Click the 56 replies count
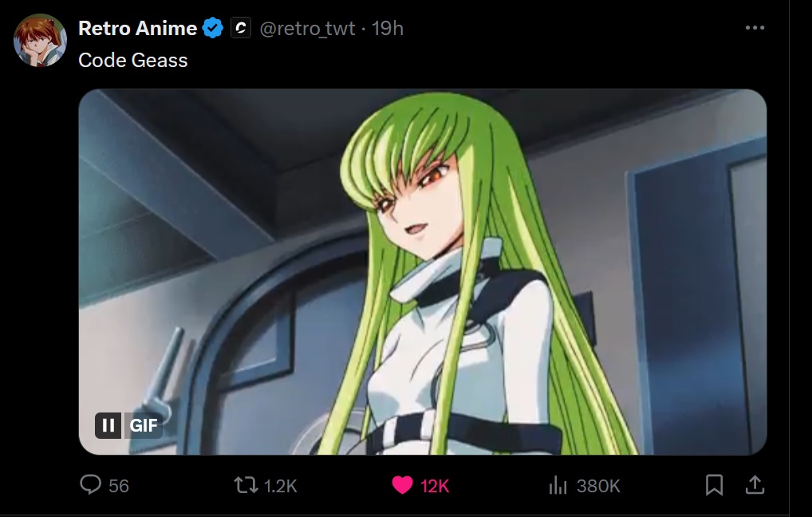The image size is (812, 517). point(119,486)
